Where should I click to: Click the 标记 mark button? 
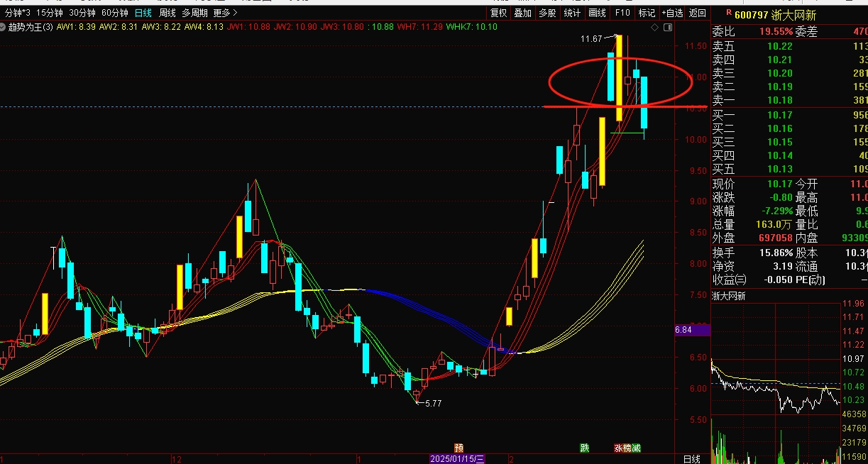pyautogui.click(x=647, y=13)
